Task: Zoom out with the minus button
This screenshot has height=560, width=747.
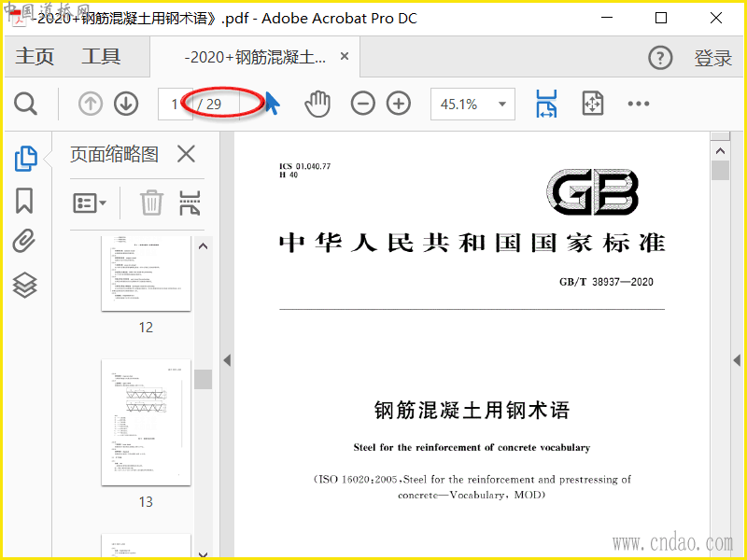Action: [362, 104]
